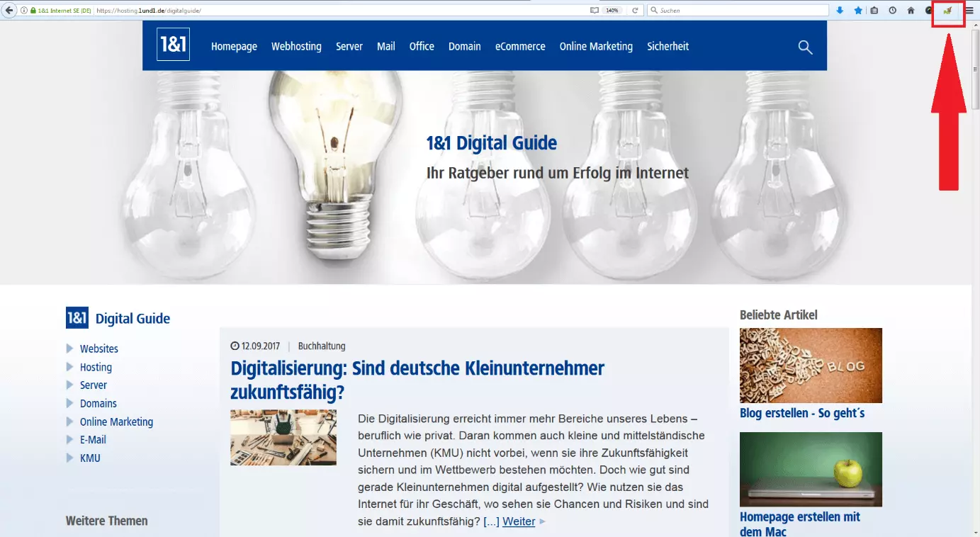This screenshot has width=980, height=537.
Task: Expand the KMU sidebar category
Action: (90, 458)
